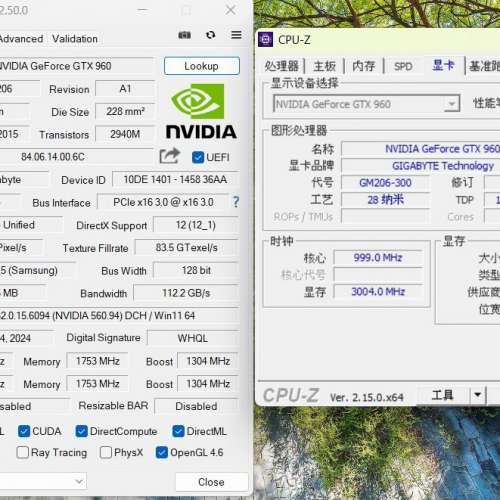Click the Texture Fillrate 83.5 GTexel/s value

[187, 248]
